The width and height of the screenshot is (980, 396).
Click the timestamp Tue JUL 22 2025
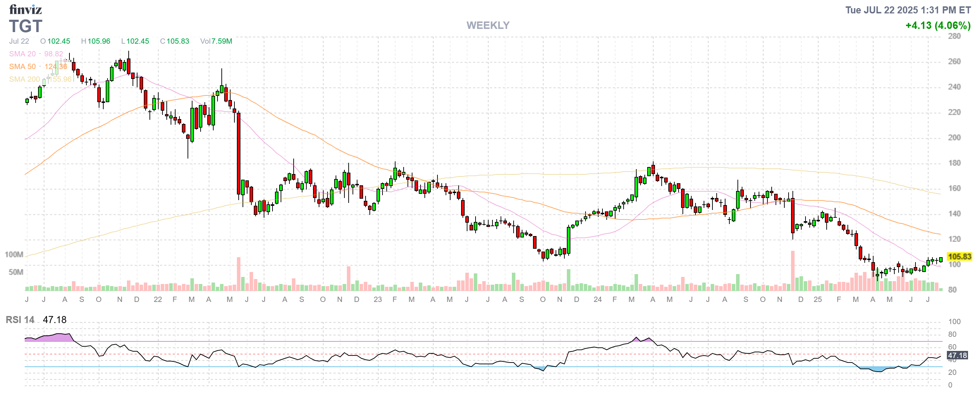click(908, 10)
